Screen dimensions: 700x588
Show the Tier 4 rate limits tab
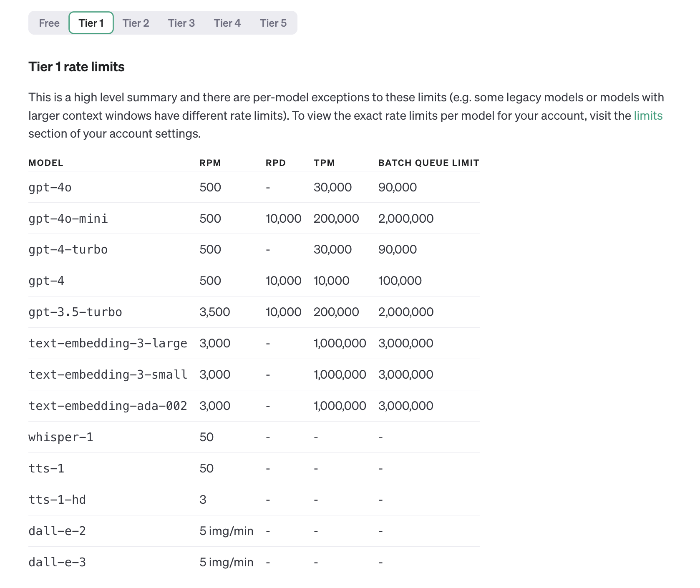(227, 23)
